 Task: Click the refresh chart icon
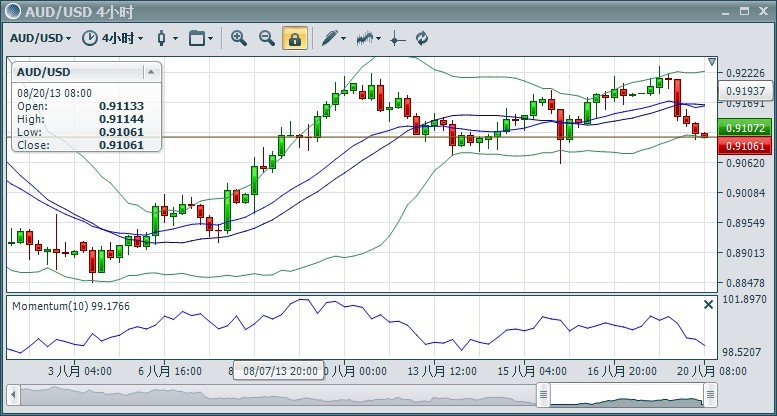[x=422, y=38]
